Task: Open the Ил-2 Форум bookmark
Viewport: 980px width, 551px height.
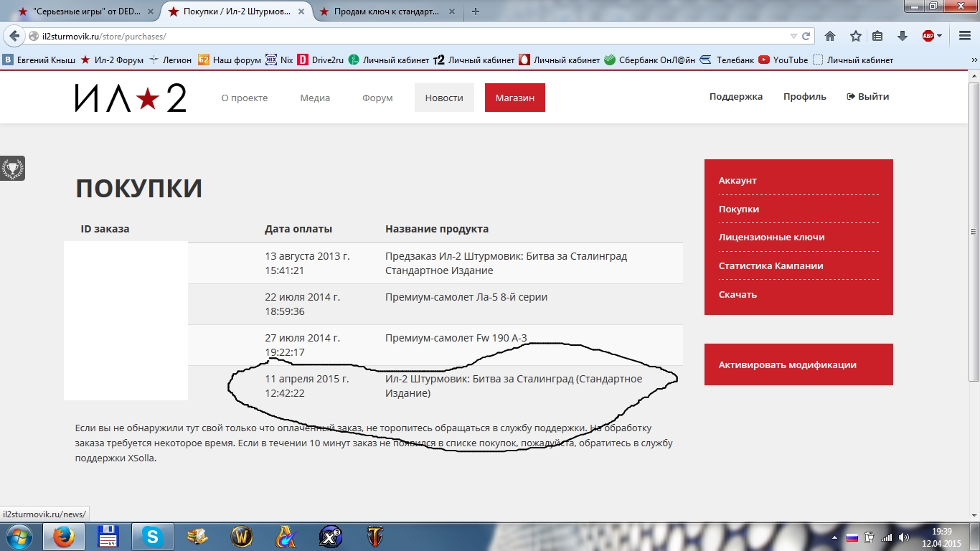Action: tap(112, 60)
